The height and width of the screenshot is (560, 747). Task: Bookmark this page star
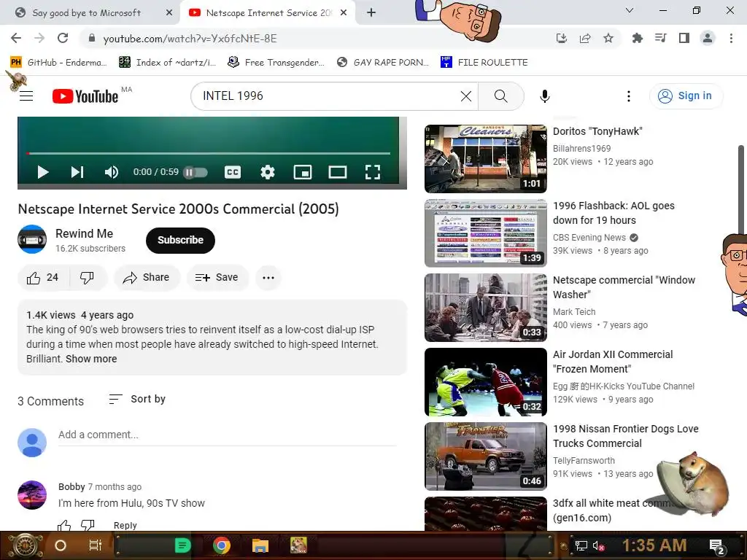(608, 38)
